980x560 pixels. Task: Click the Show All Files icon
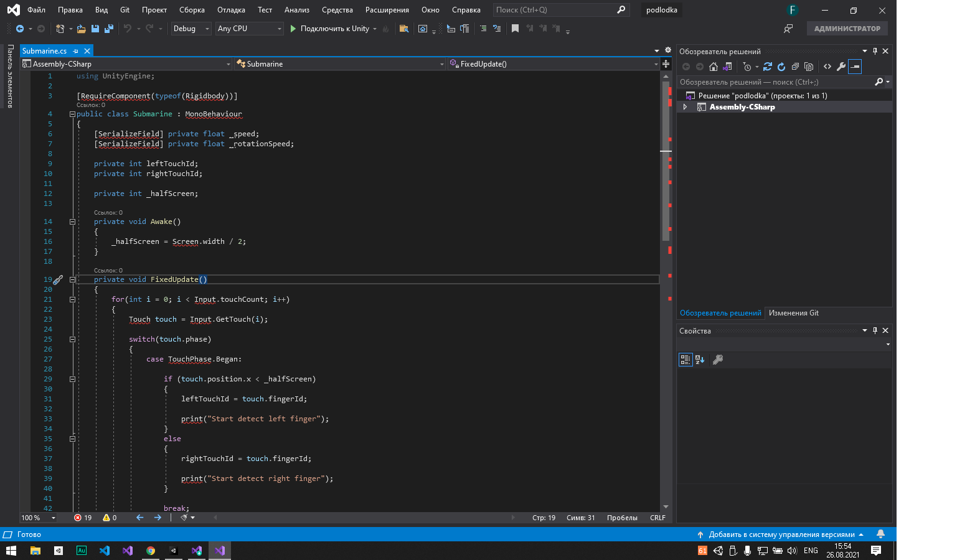tap(809, 67)
